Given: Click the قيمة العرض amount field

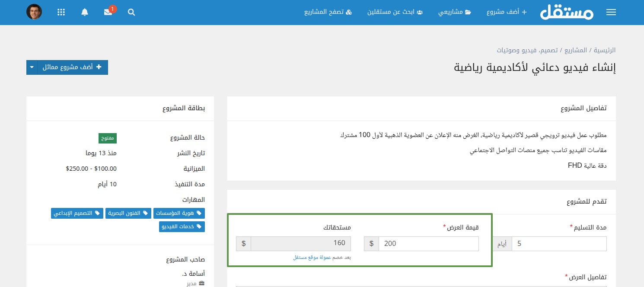Looking at the screenshot, I should (428, 244).
